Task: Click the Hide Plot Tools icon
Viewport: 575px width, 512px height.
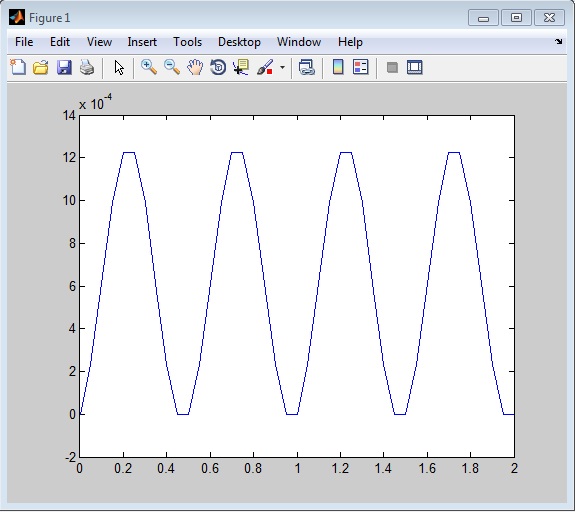Action: 392,67
